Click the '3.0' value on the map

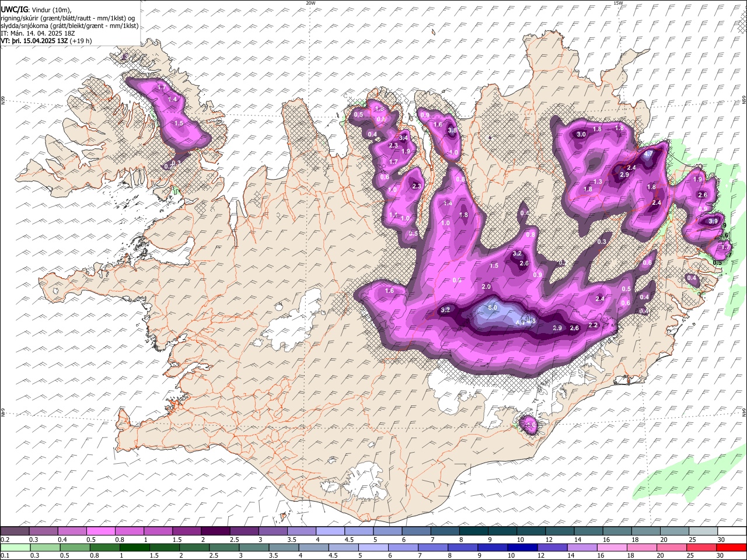pyautogui.click(x=581, y=134)
